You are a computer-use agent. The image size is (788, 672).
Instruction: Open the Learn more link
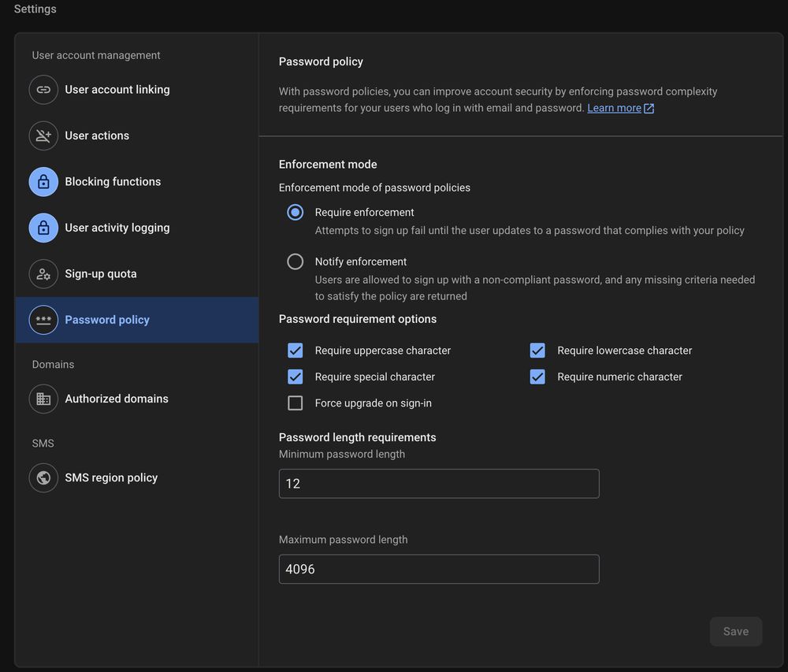pyautogui.click(x=614, y=108)
